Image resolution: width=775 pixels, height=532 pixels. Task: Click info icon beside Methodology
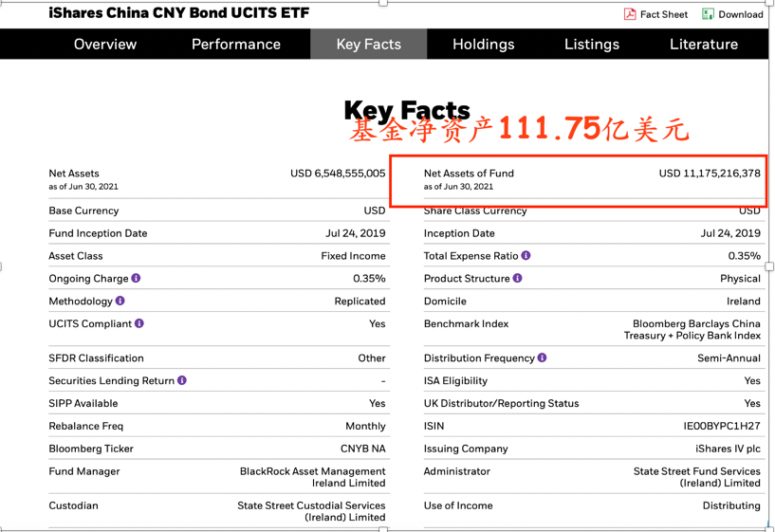(120, 301)
